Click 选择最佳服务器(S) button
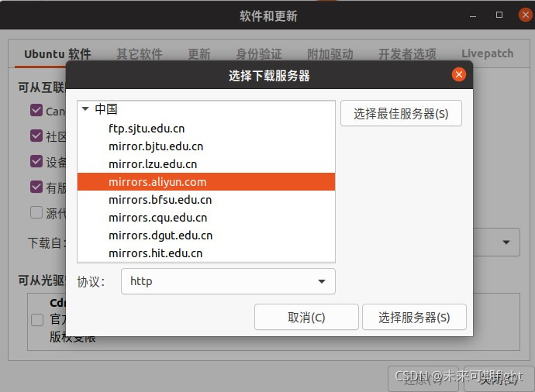The image size is (535, 392). [401, 114]
